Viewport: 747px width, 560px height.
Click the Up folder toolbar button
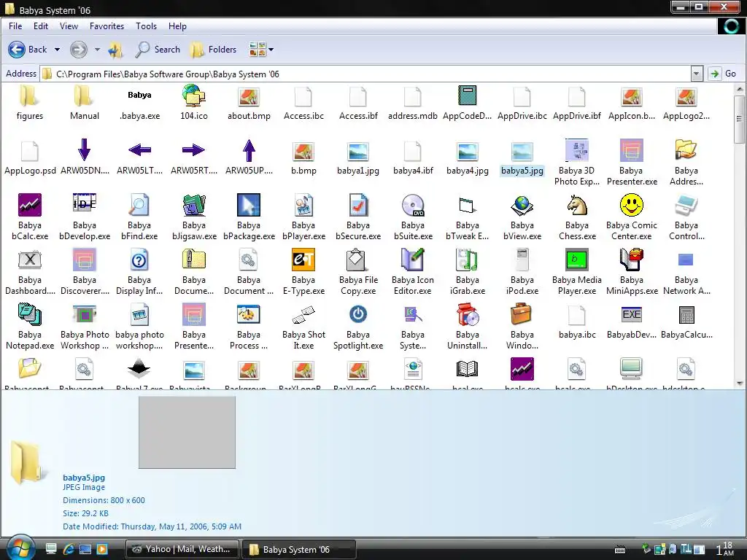tap(115, 50)
